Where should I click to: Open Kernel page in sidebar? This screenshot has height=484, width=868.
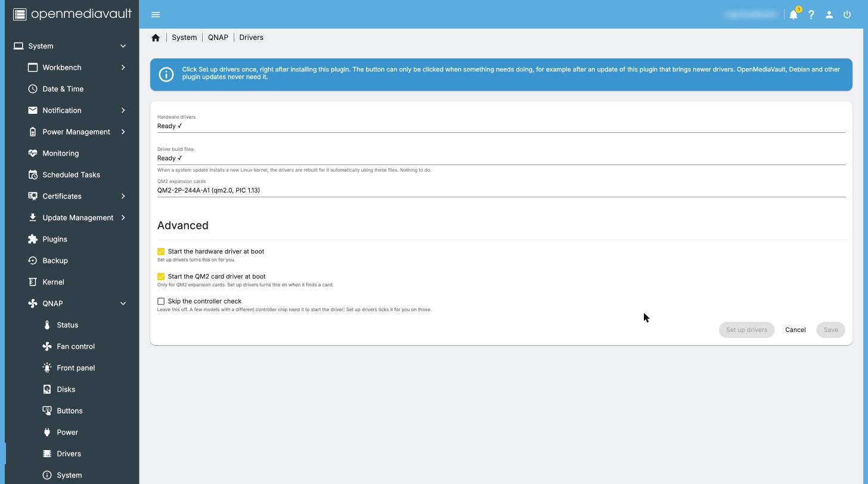72,282
